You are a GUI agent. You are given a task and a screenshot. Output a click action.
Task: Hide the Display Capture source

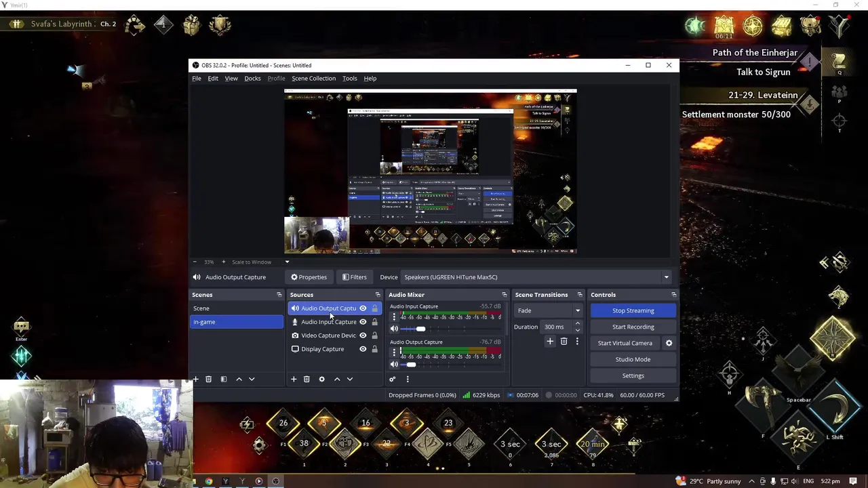point(363,349)
